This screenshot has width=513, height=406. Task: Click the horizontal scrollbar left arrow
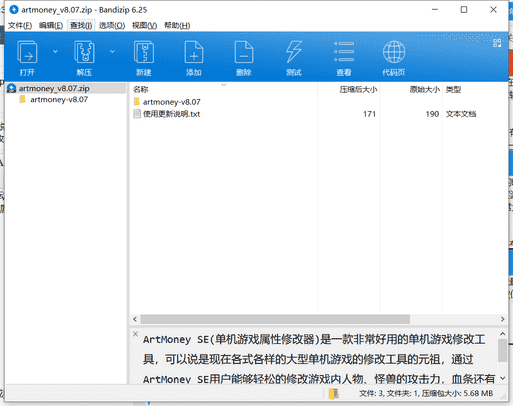[x=135, y=319]
